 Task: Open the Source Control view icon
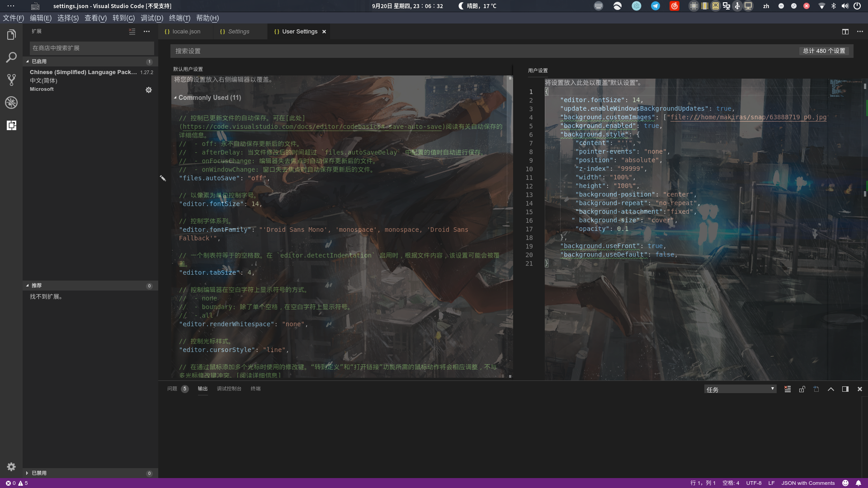(x=11, y=80)
